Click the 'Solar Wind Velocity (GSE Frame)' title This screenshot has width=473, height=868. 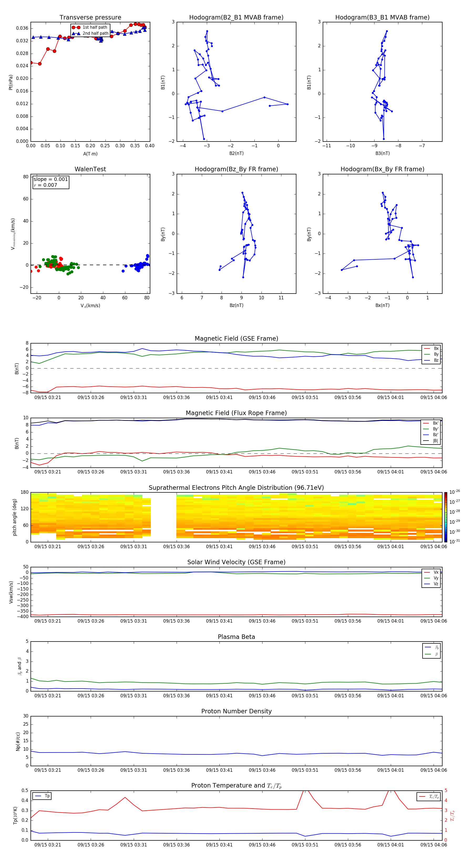236,562
